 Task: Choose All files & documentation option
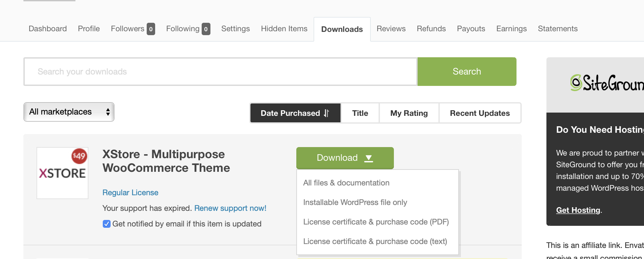point(346,183)
